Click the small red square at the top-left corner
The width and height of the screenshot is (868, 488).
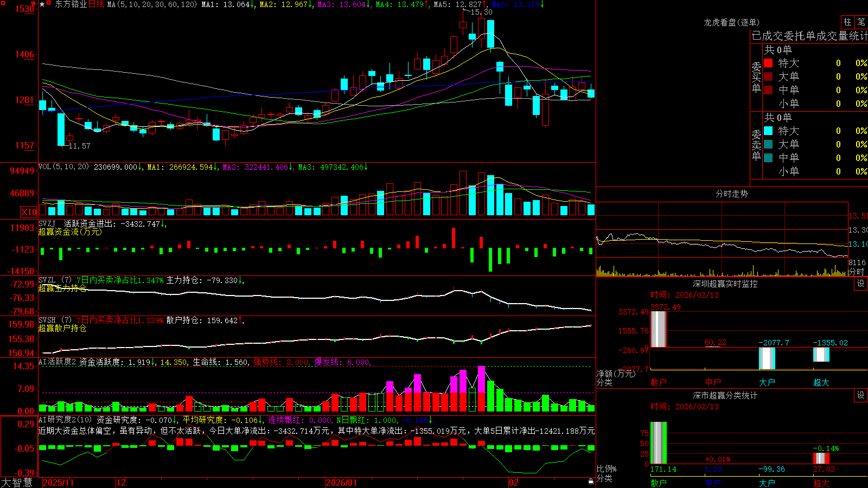pos(2,2)
